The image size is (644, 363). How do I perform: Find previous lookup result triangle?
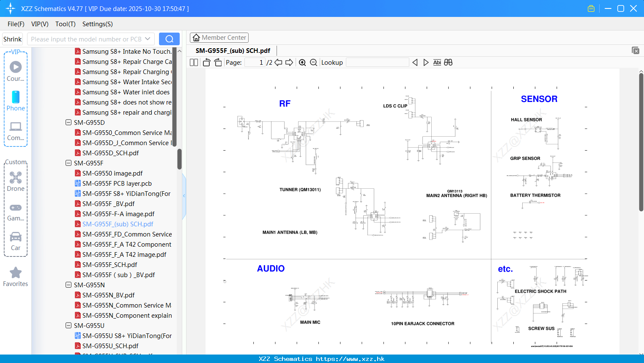[415, 63]
